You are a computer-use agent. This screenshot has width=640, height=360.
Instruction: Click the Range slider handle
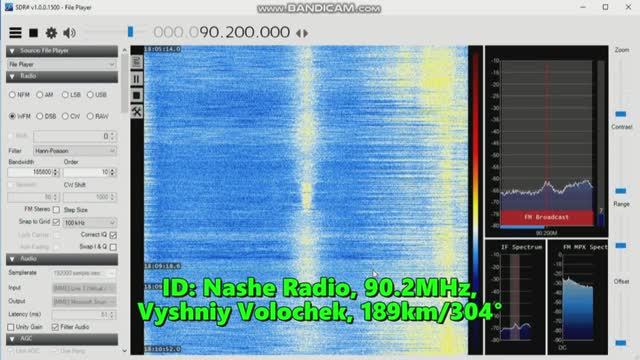[x=620, y=245]
